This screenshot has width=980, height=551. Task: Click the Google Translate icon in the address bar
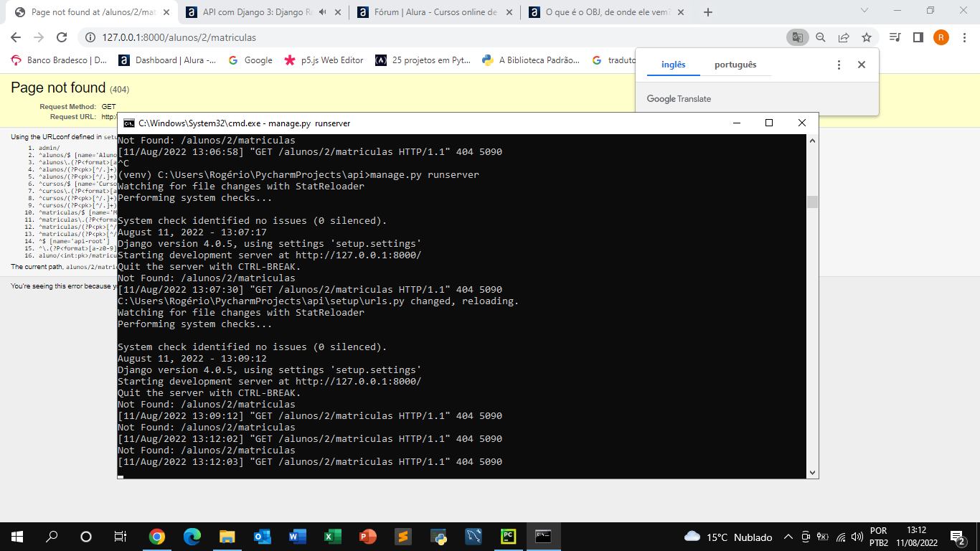(x=797, y=37)
